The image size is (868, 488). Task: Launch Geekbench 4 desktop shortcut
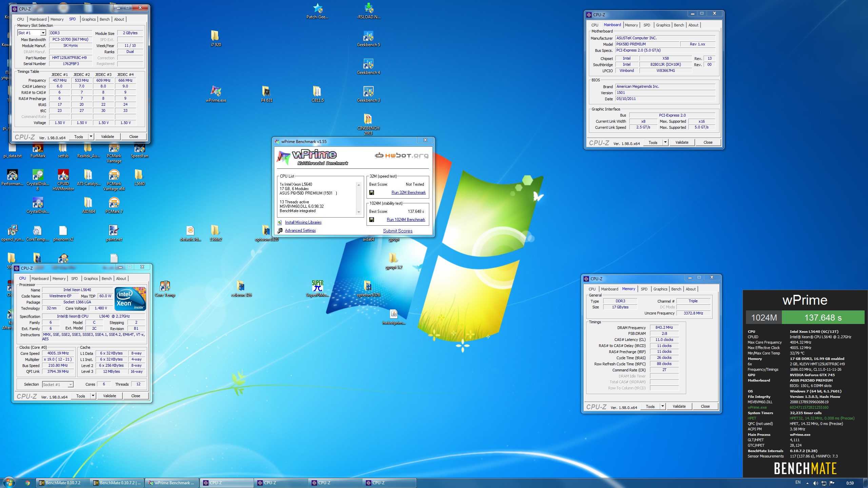pos(368,66)
